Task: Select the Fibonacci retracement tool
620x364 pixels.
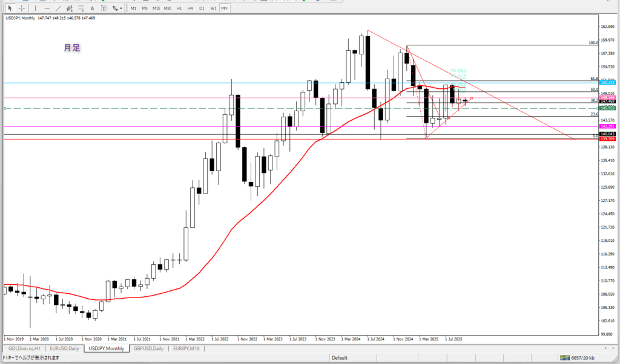Action: click(82, 8)
